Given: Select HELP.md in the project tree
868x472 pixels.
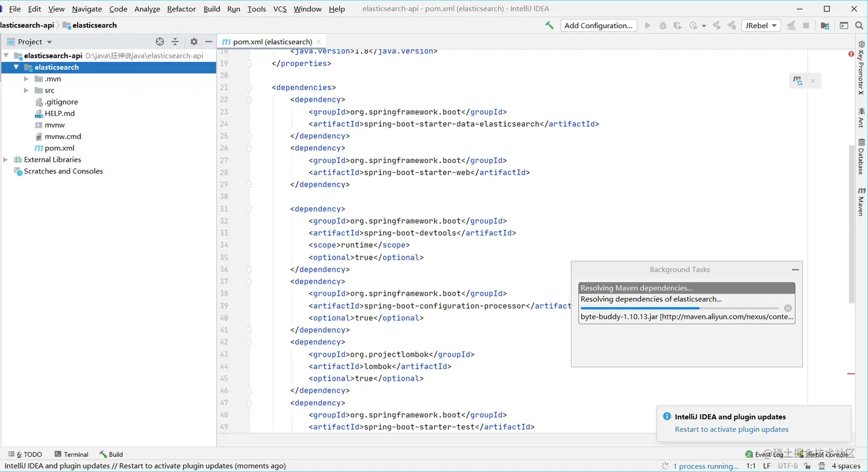Looking at the screenshot, I should tap(55, 114).
